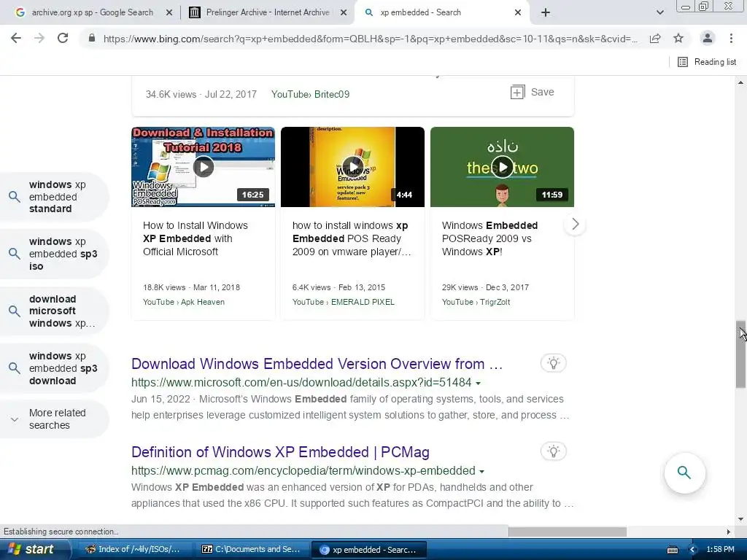
Task: Open Definition of Windows XP Embedded PCMag result
Action: 280,452
